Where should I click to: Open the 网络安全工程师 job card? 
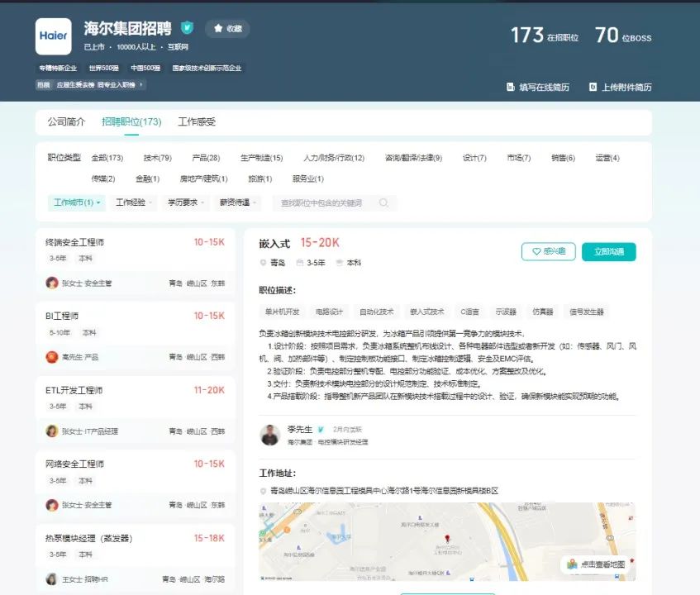135,484
